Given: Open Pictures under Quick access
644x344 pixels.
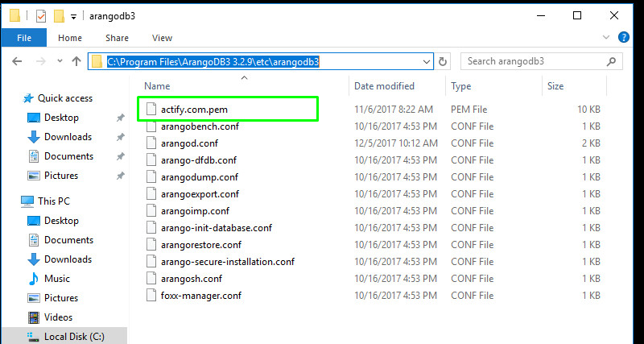Looking at the screenshot, I should tap(61, 176).
